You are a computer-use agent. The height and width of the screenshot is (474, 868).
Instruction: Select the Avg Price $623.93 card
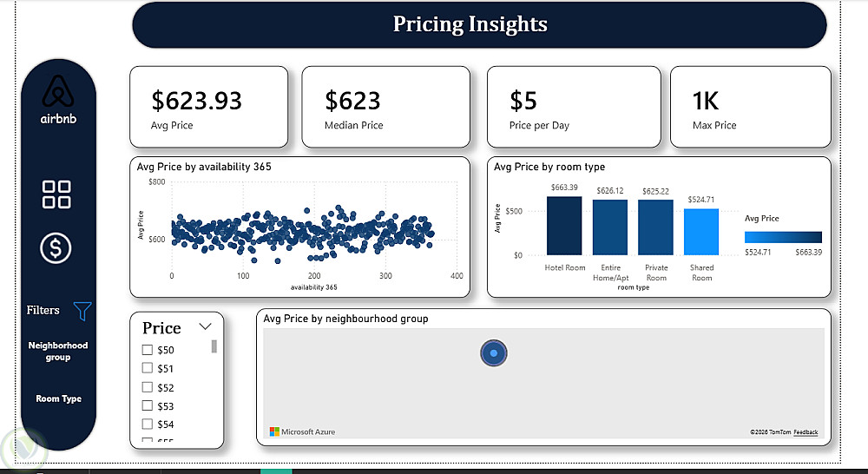pos(208,107)
